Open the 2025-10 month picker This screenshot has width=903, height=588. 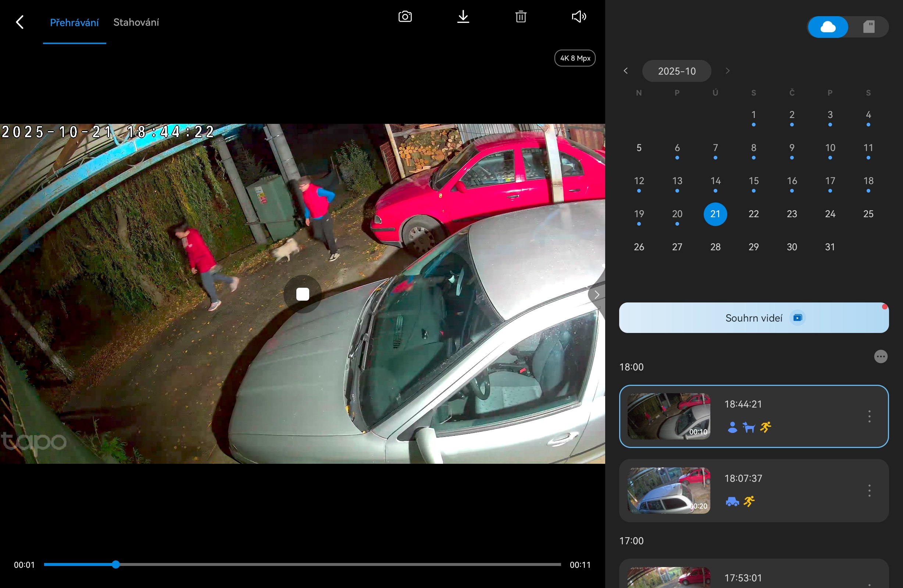pyautogui.click(x=677, y=71)
